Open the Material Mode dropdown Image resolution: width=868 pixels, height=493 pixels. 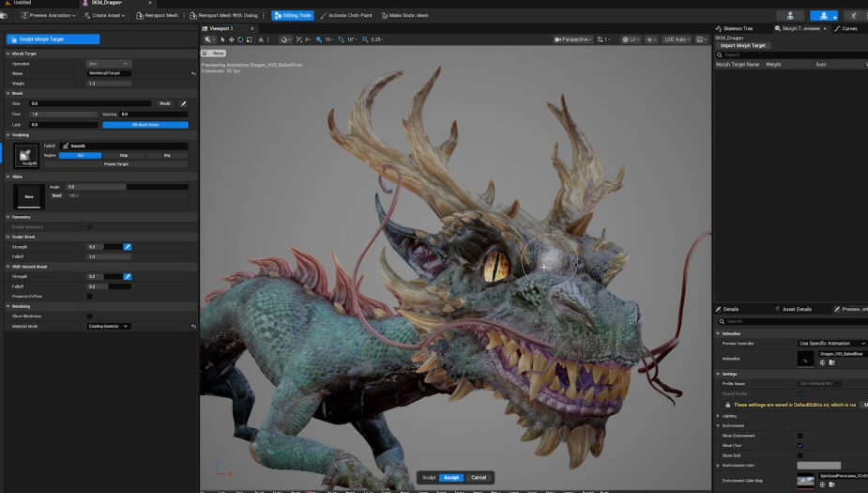(109, 326)
